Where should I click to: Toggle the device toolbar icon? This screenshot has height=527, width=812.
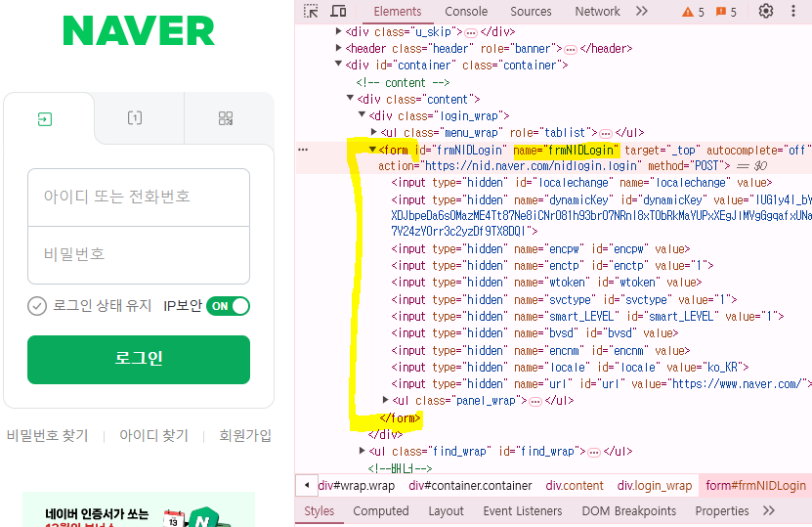339,11
